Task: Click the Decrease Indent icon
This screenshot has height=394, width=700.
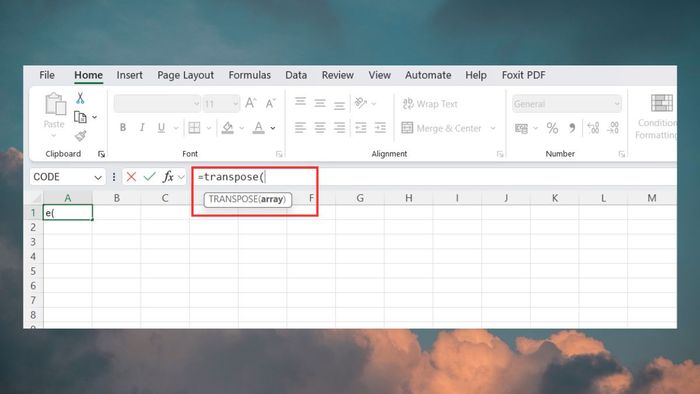Action: tap(361, 128)
